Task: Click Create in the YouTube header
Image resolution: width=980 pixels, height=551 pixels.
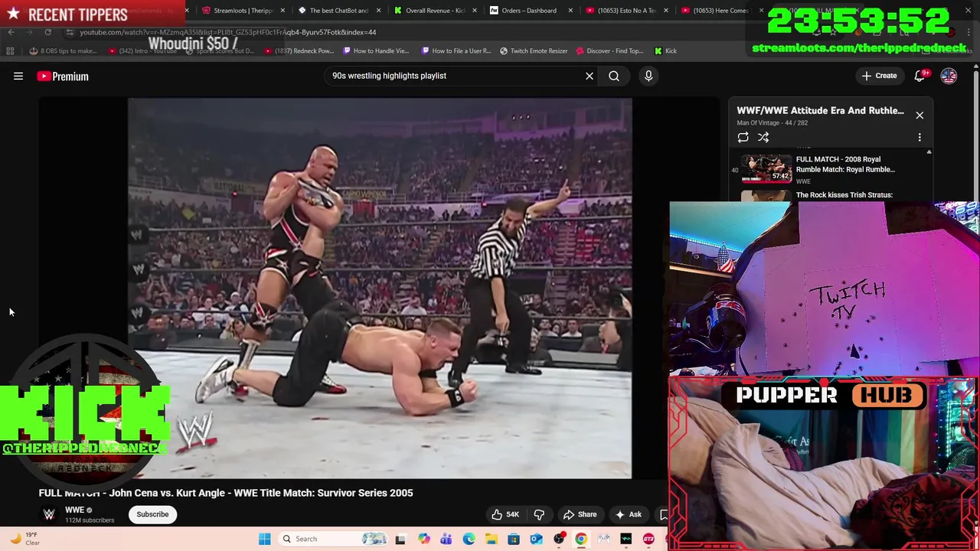Action: (x=879, y=76)
